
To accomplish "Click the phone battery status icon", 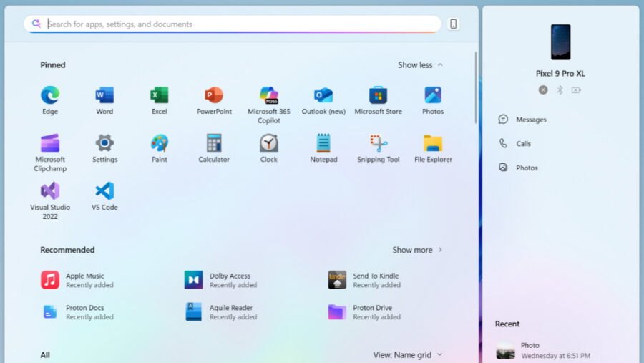I will coord(576,89).
